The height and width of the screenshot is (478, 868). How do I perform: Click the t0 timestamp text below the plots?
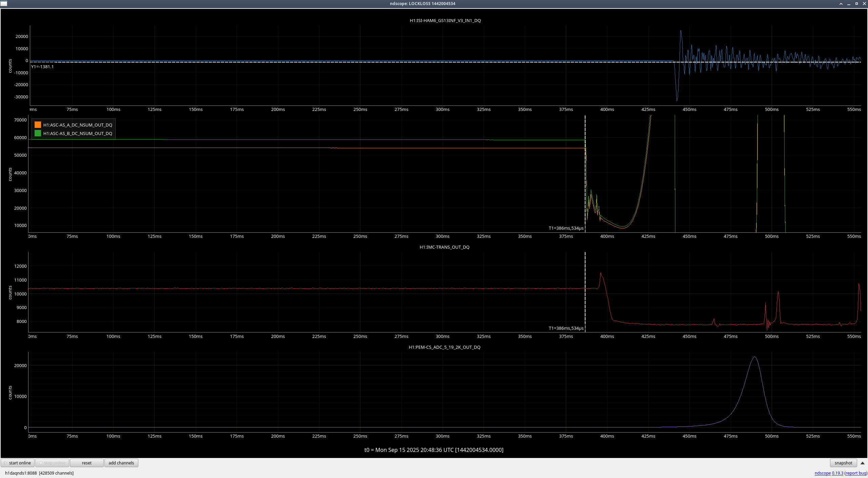434,450
